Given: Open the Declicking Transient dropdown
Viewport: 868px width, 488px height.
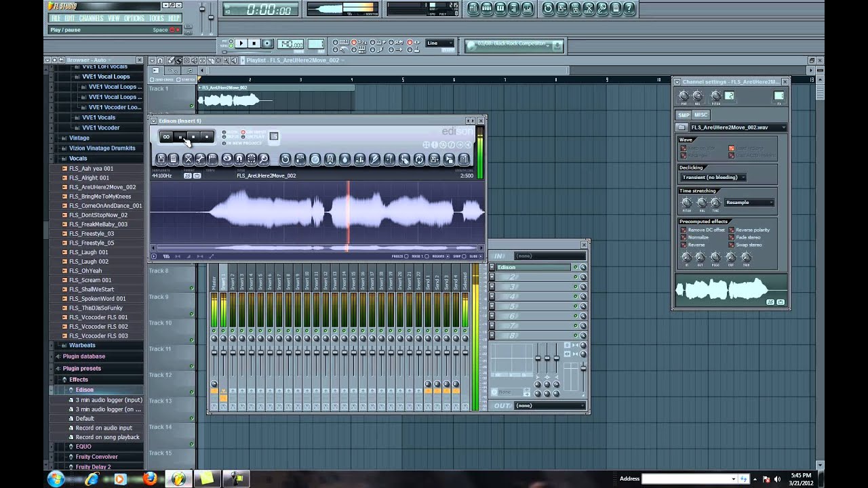Looking at the screenshot, I should coord(713,178).
